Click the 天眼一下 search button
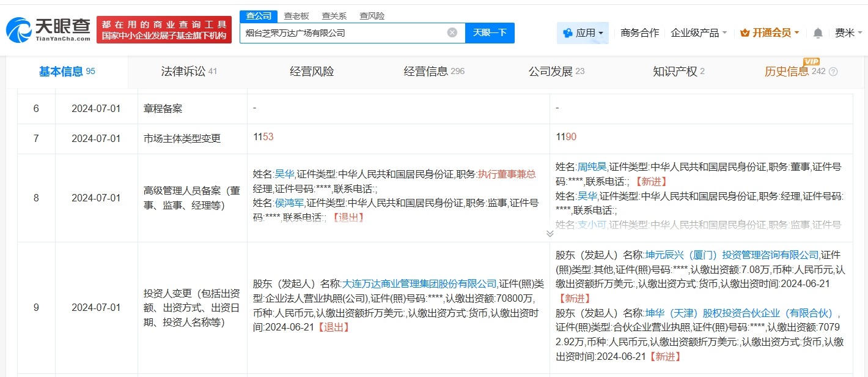The image size is (868, 377). point(490,32)
